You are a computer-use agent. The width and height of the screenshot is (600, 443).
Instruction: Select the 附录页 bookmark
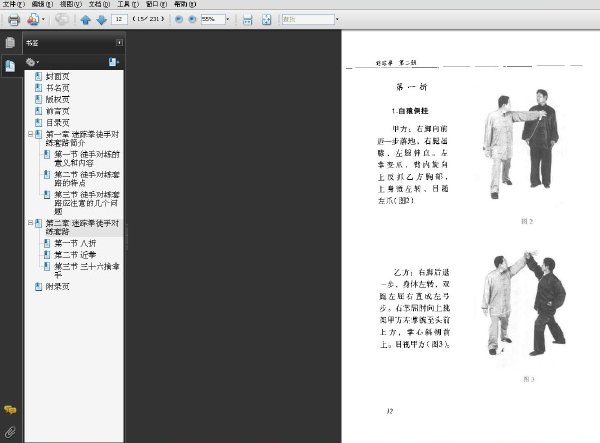point(57,287)
